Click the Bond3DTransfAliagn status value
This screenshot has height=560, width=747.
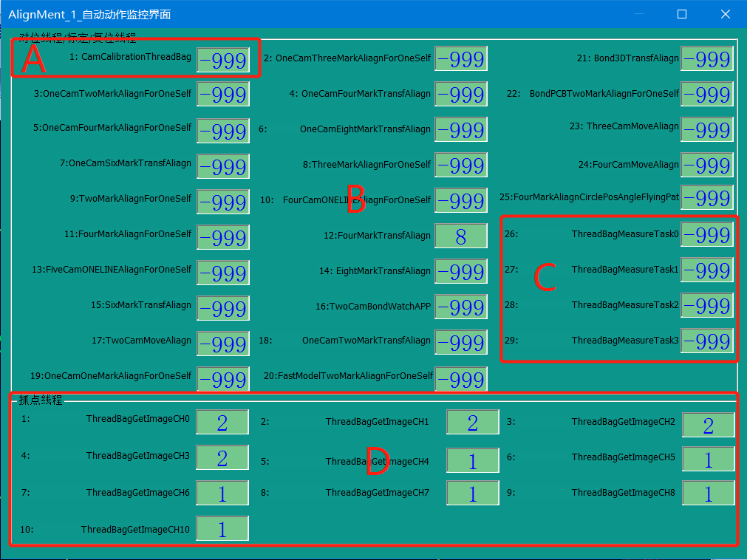click(707, 59)
